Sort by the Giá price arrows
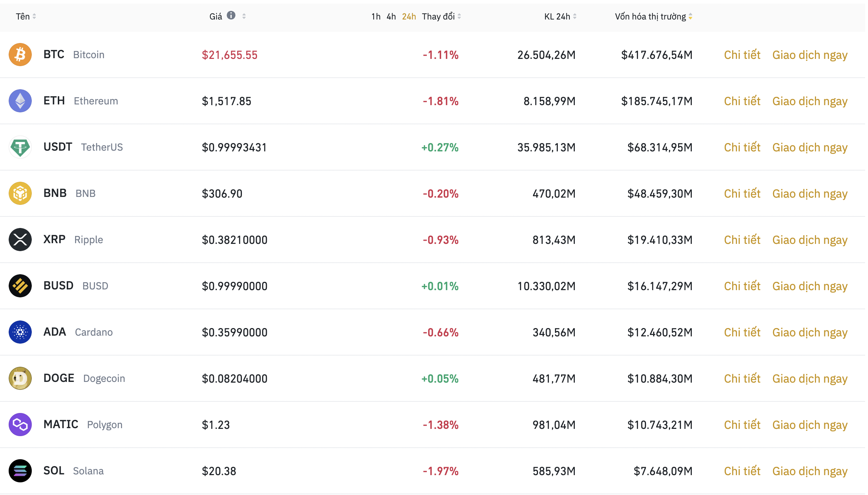868x495 pixels. pyautogui.click(x=244, y=16)
